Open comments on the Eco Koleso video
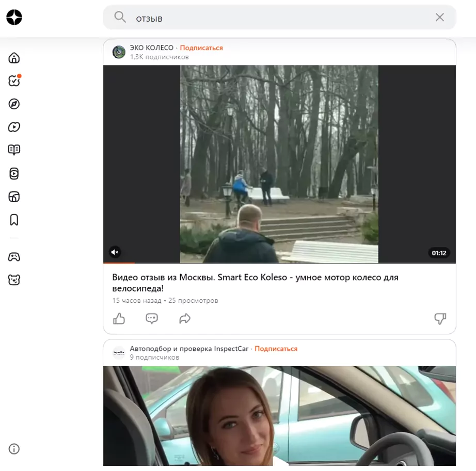 tap(152, 318)
